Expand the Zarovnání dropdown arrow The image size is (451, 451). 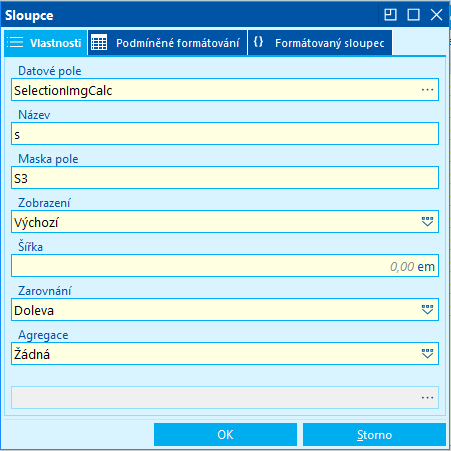coord(427,310)
